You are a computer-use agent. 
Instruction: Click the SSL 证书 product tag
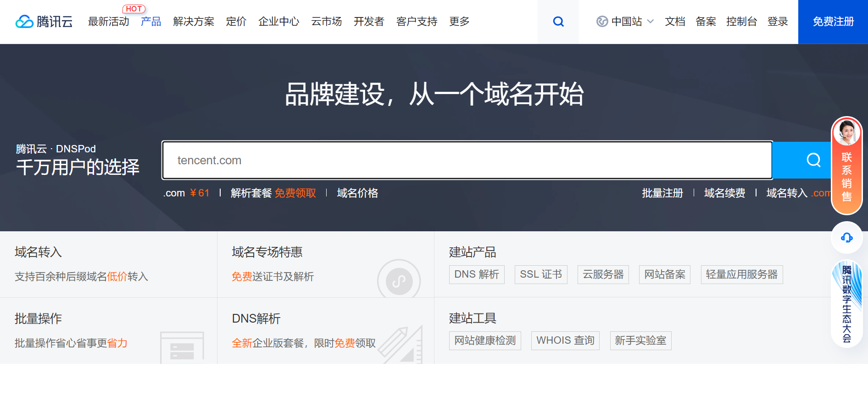(541, 274)
